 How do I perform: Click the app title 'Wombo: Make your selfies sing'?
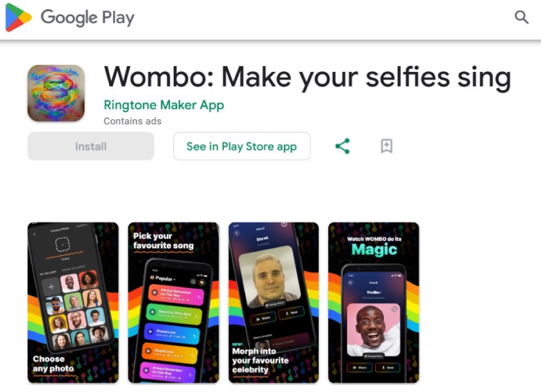point(308,77)
